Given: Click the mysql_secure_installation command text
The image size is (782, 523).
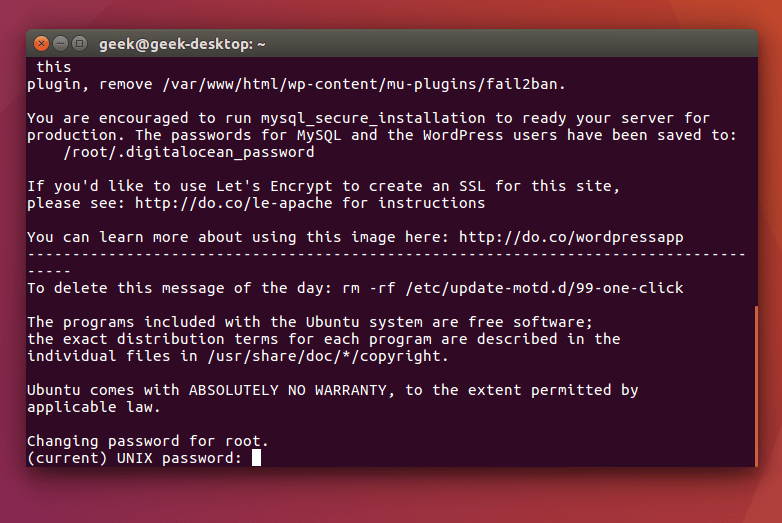Looking at the screenshot, I should click(373, 118).
